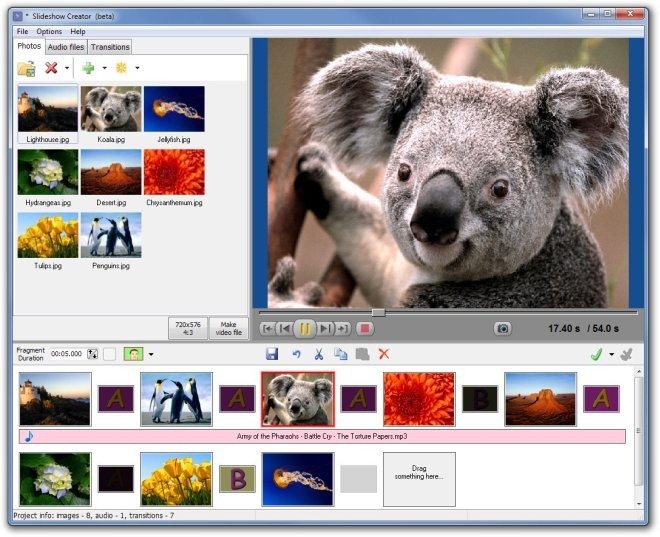Select the Army of the Pharaohs mp3 track
The height and width of the screenshot is (537, 660).
(322, 436)
